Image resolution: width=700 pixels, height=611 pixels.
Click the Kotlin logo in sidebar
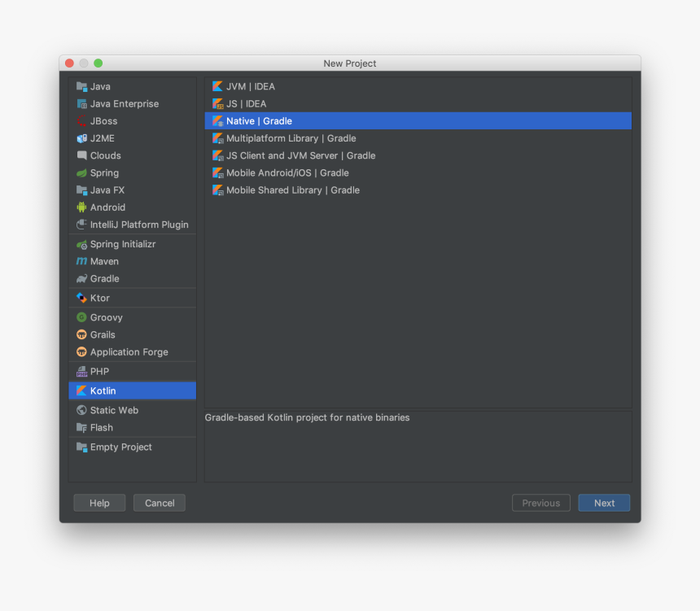(81, 391)
